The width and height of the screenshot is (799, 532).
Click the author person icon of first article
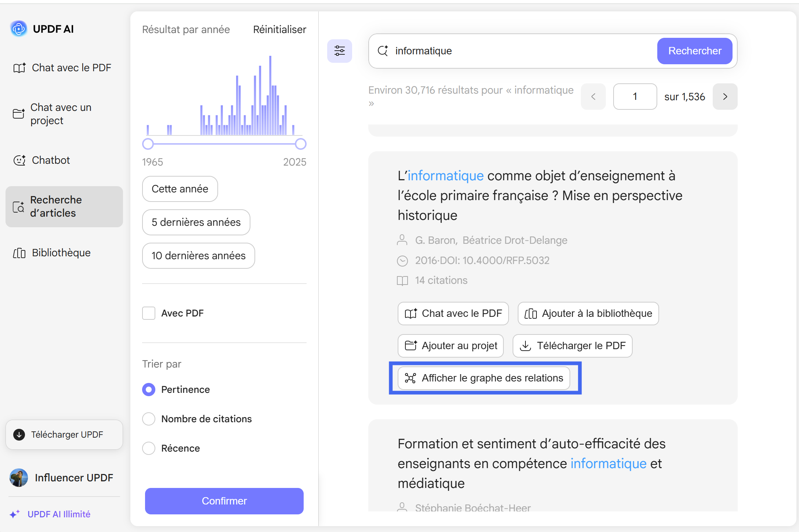(402, 240)
